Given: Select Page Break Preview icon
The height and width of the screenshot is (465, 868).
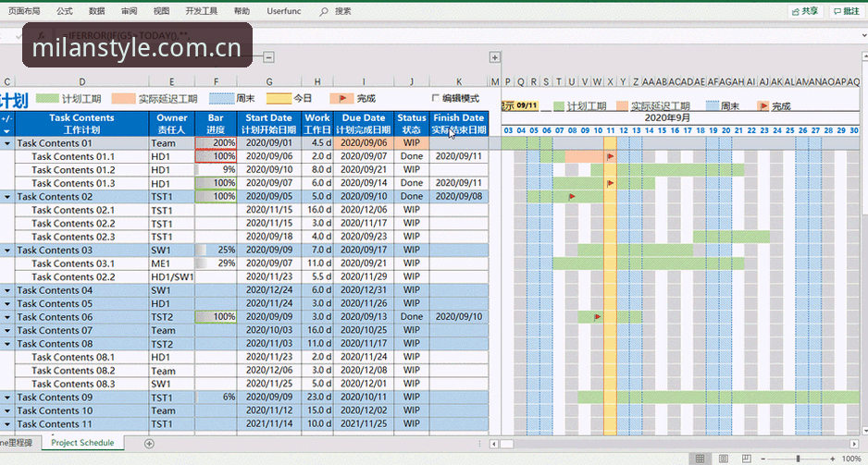Looking at the screenshot, I should click(x=746, y=459).
